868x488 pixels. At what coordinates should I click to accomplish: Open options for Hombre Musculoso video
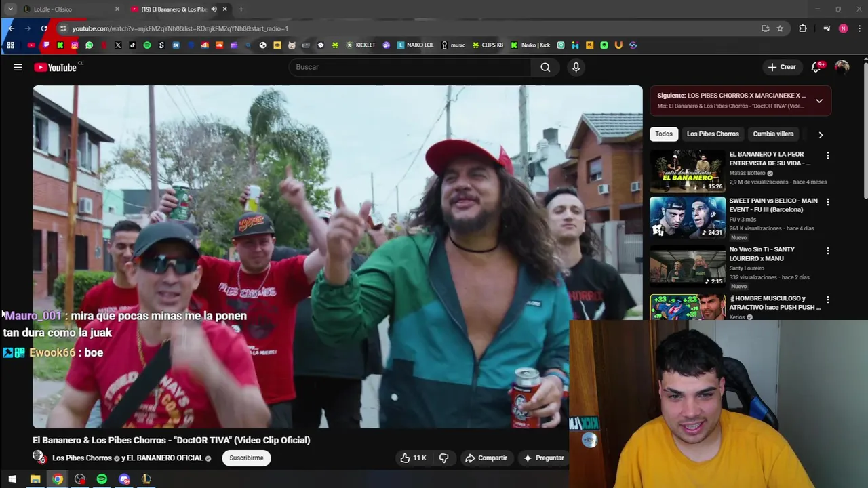(827, 300)
